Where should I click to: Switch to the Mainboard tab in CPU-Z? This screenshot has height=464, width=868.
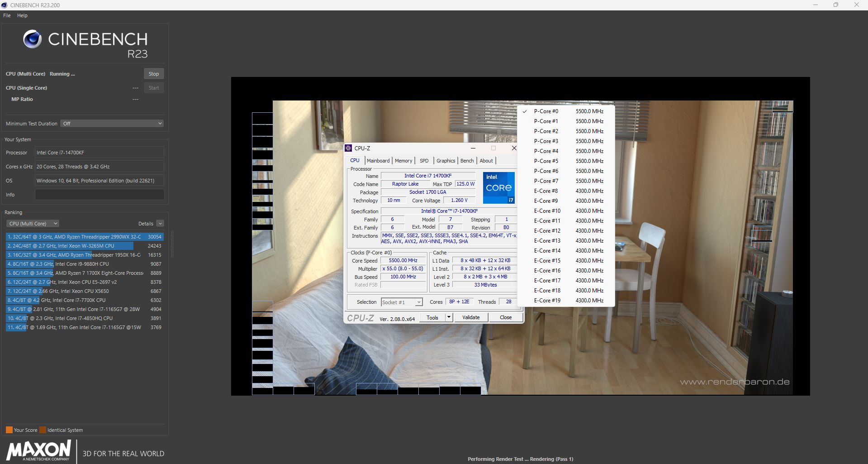coord(378,161)
